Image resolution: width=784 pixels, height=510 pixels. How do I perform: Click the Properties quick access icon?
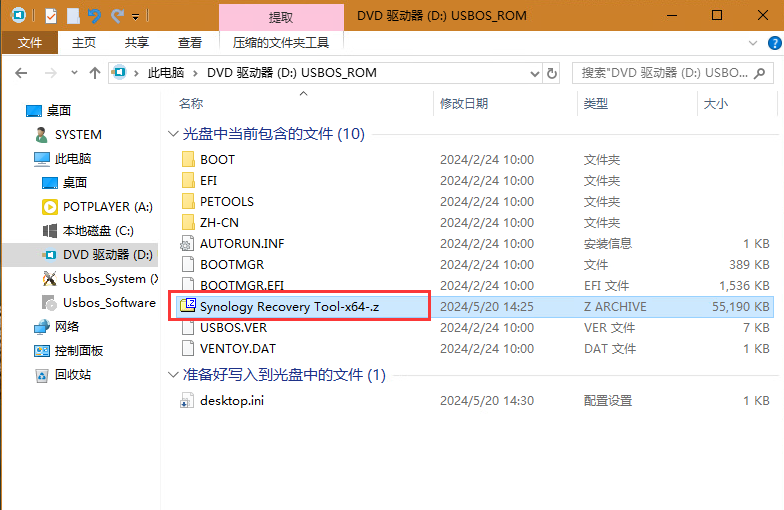coord(51,16)
